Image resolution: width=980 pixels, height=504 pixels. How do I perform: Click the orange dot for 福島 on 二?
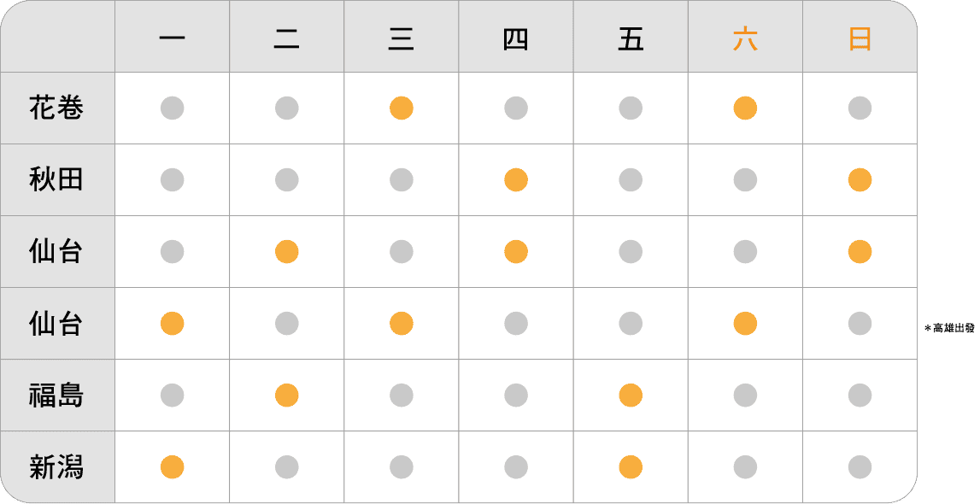[286, 396]
